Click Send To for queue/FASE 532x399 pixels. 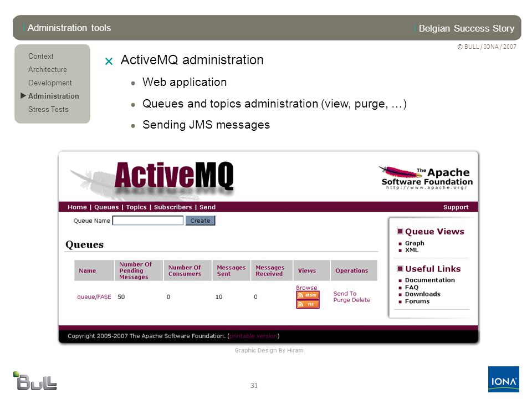point(345,294)
